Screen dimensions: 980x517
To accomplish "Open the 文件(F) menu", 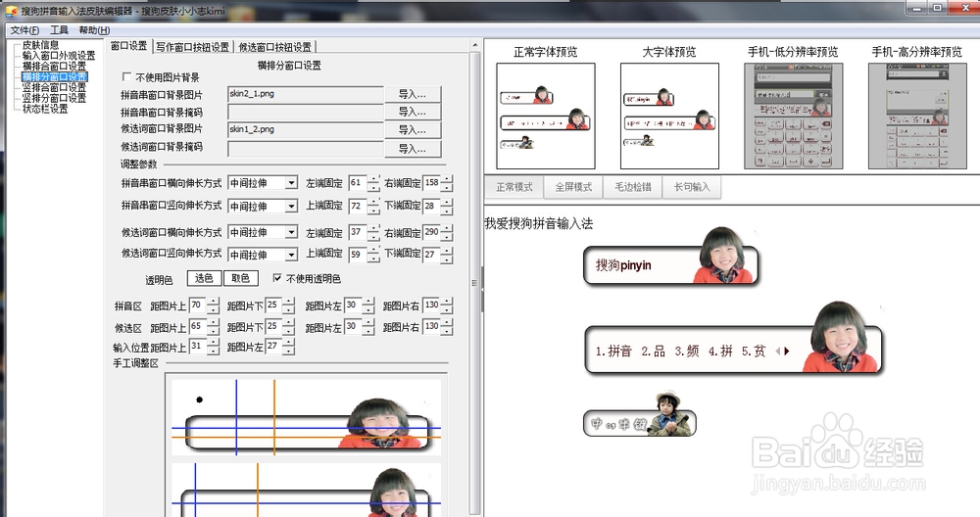I will pyautogui.click(x=24, y=30).
